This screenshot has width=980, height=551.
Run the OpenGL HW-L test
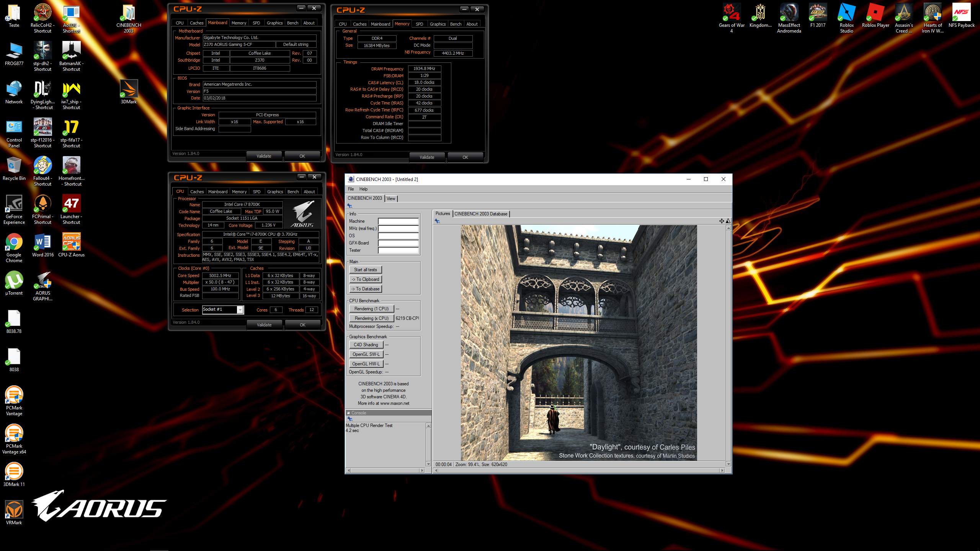pos(366,364)
